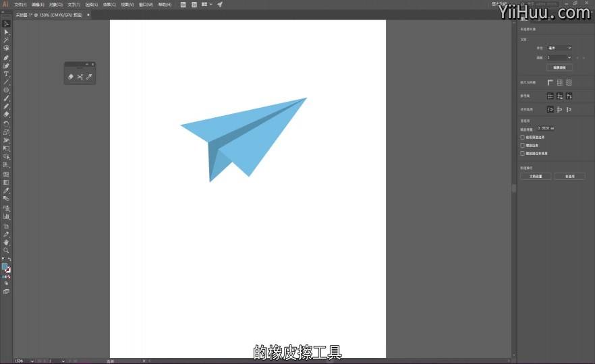Open the Type (文字) menu
Screen dimensions: 595x364
(x=74, y=5)
